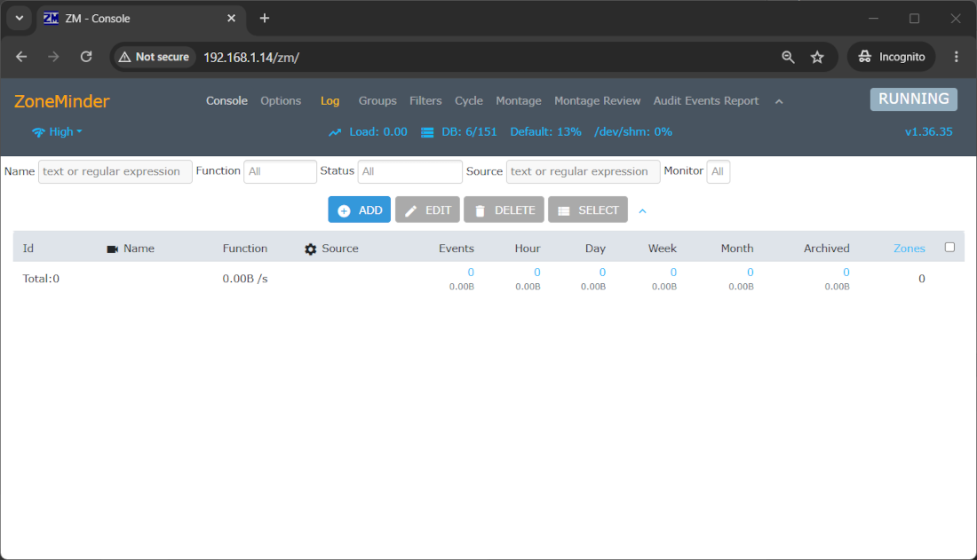Click the Archived column header
This screenshot has width=977, height=560.
point(826,248)
